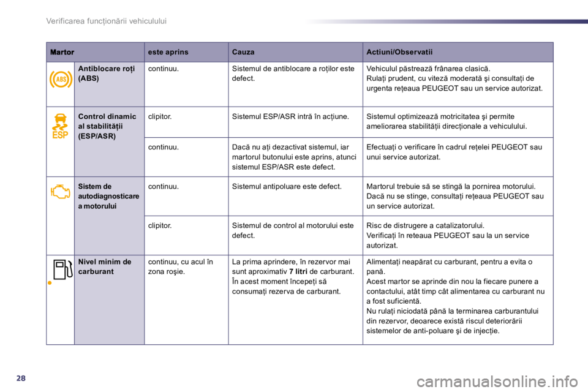Select the 'Martor' column header
This screenshot has height=392, width=588.
62,52
